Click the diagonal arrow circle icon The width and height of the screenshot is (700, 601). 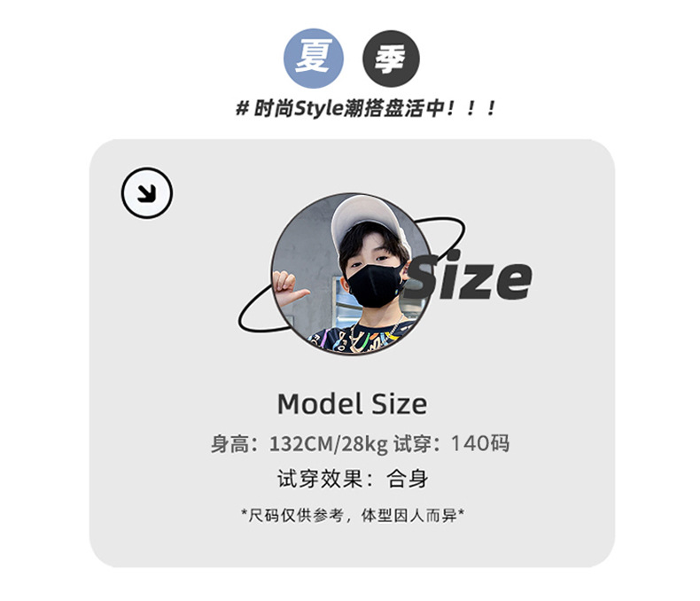[147, 193]
